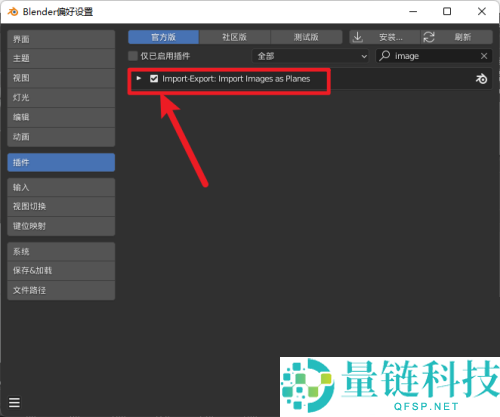Open the 视图 preferences section

61,78
